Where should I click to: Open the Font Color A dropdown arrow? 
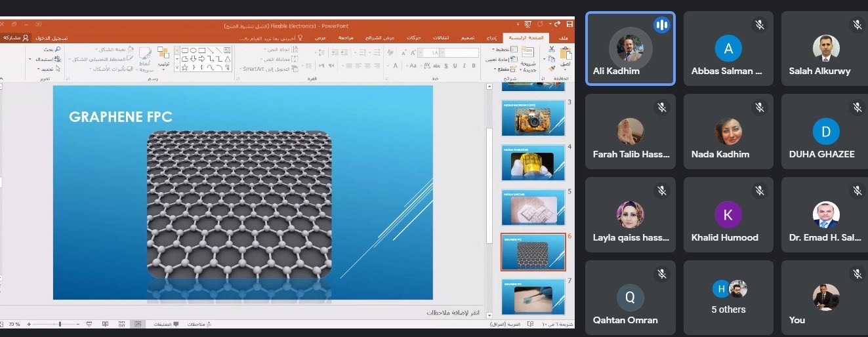(x=388, y=66)
